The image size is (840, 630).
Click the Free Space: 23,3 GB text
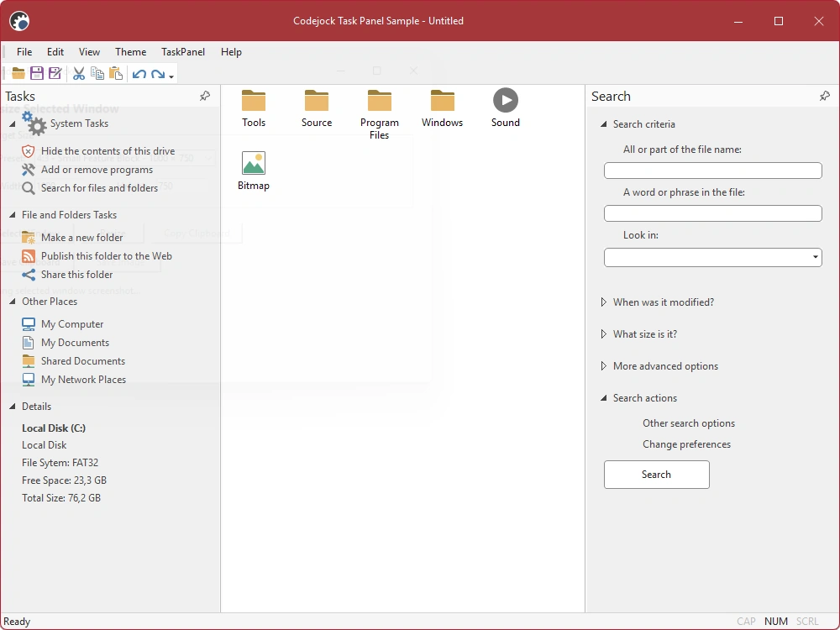coord(65,480)
